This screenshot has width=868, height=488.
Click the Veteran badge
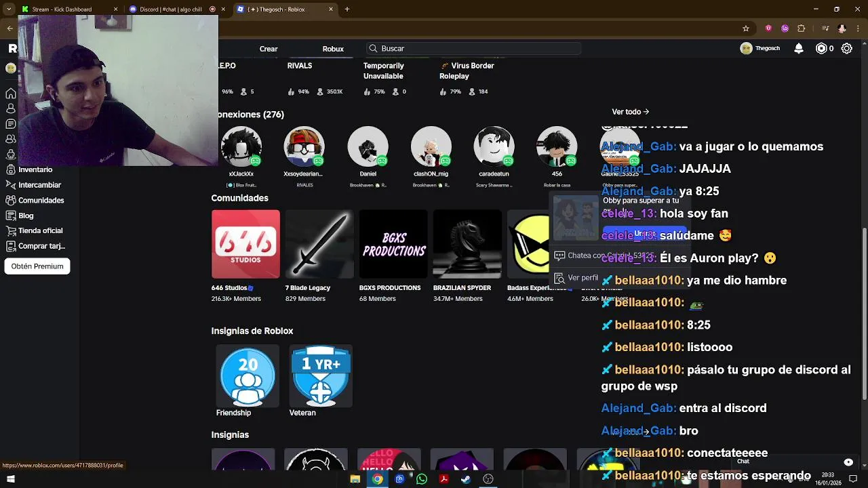[321, 377]
